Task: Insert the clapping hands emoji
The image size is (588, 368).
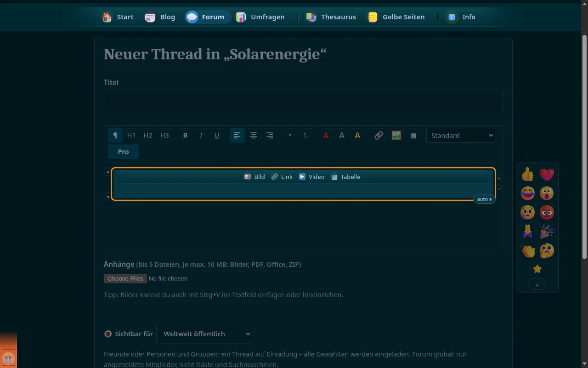Action: tap(527, 251)
